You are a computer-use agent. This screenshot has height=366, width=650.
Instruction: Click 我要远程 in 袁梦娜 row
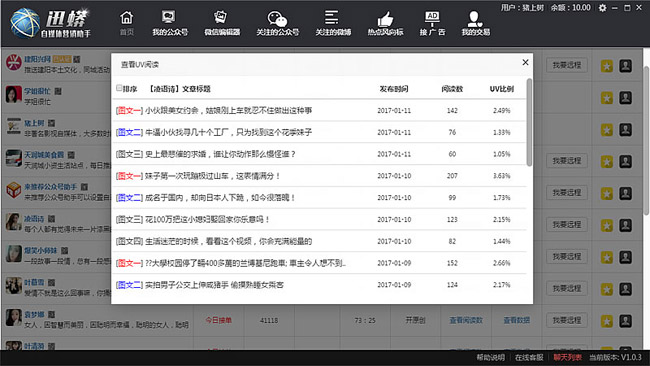point(567,320)
